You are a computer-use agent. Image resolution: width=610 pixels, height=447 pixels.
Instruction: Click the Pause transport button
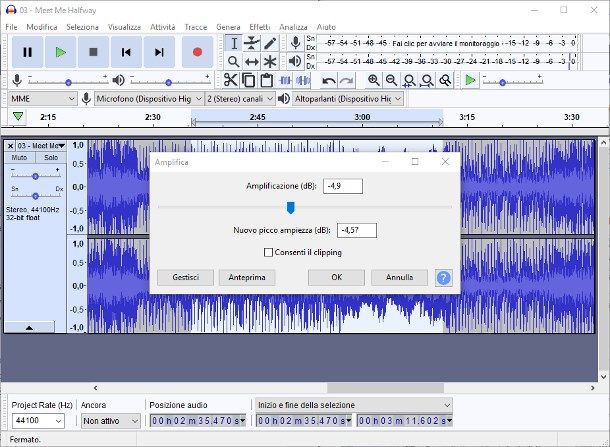pyautogui.click(x=27, y=52)
